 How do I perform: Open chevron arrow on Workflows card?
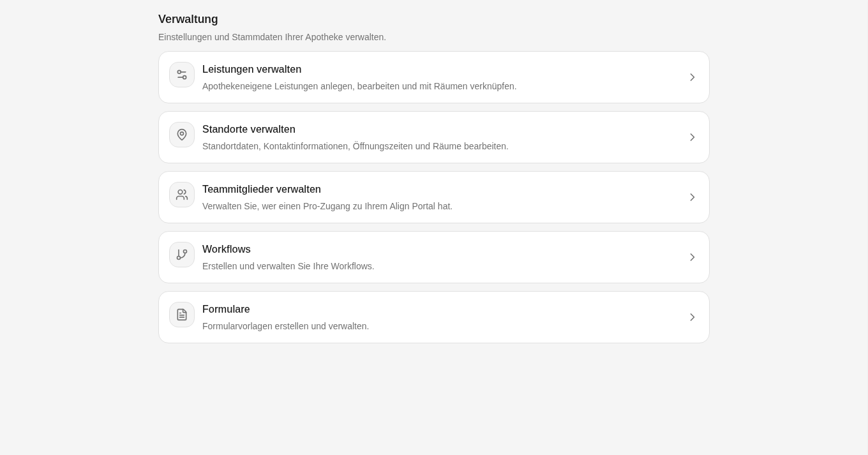tap(692, 257)
